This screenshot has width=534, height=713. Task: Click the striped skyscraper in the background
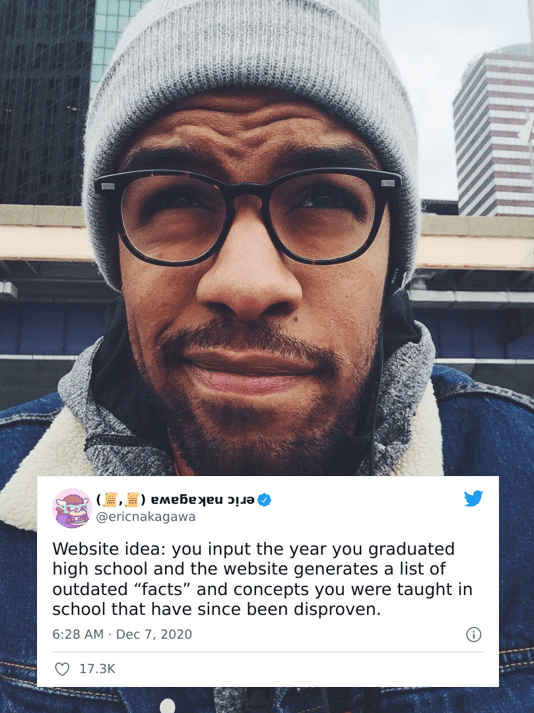coord(494,132)
